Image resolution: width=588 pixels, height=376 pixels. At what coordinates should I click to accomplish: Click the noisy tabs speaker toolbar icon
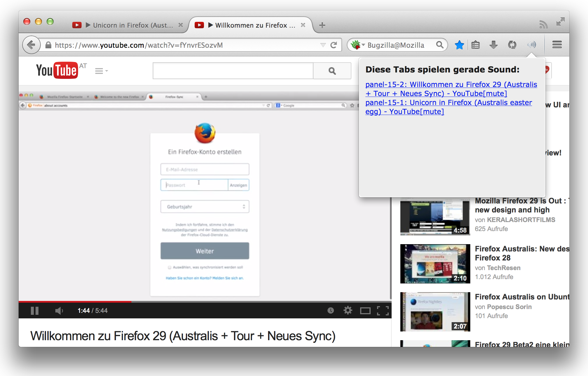[531, 45]
